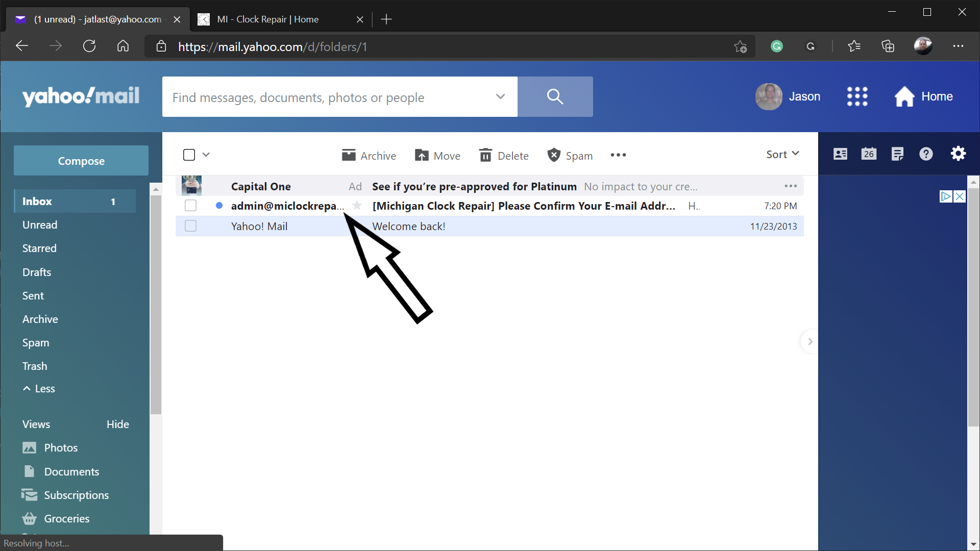
Task: Click the browser Back arrow
Action: [x=22, y=46]
